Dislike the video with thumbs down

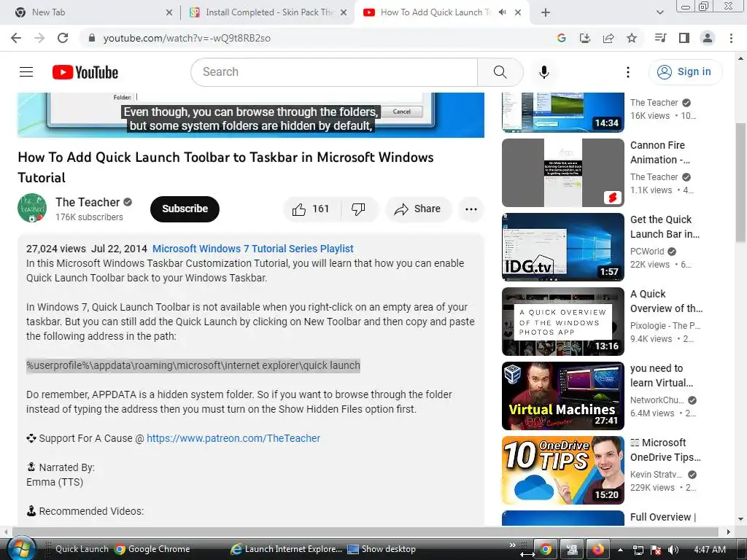click(x=358, y=209)
